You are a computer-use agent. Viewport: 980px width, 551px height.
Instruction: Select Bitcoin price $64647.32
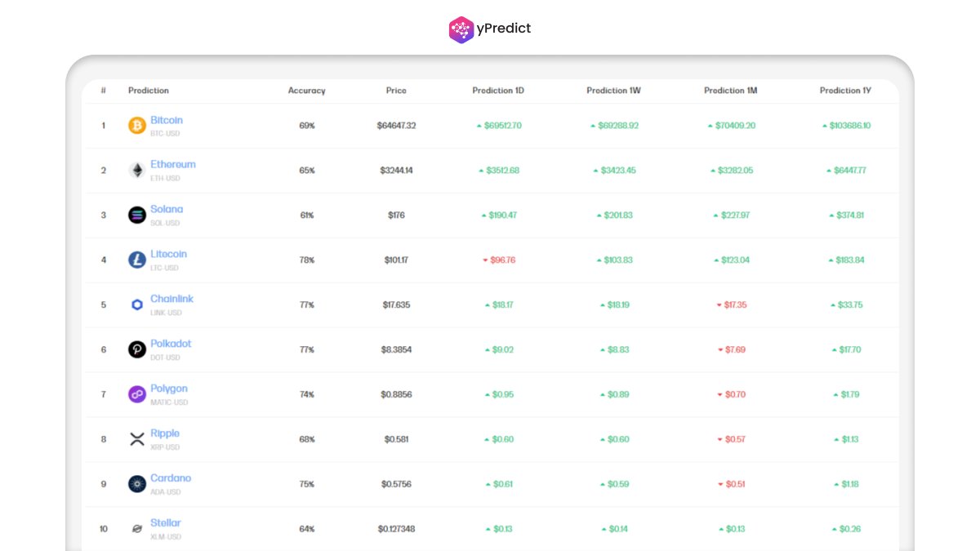(x=396, y=126)
